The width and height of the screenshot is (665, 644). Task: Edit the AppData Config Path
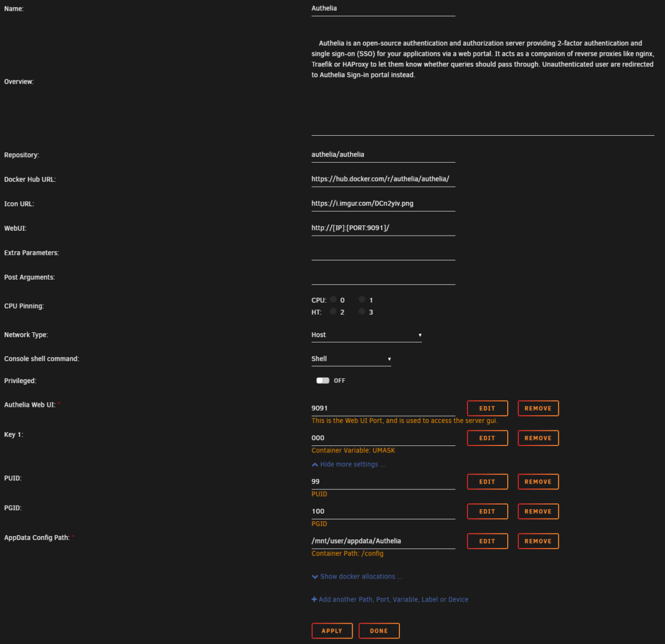coord(487,541)
